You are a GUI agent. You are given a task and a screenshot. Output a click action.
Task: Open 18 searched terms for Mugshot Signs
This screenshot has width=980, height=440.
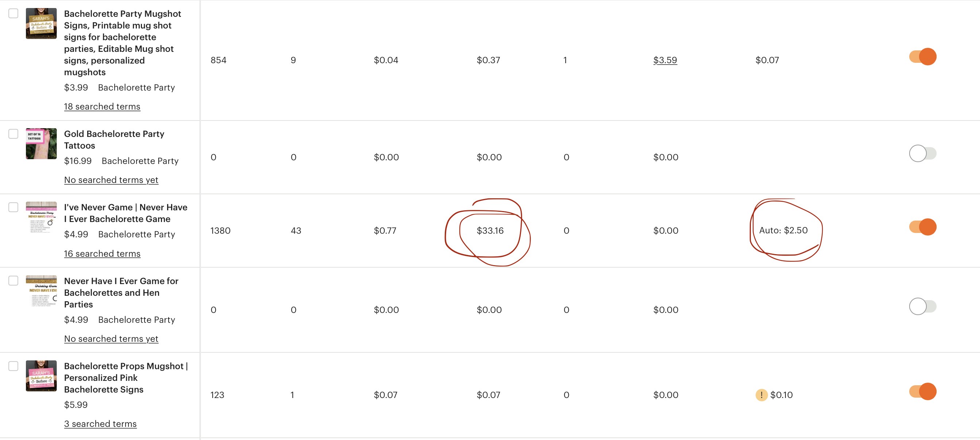coord(102,106)
